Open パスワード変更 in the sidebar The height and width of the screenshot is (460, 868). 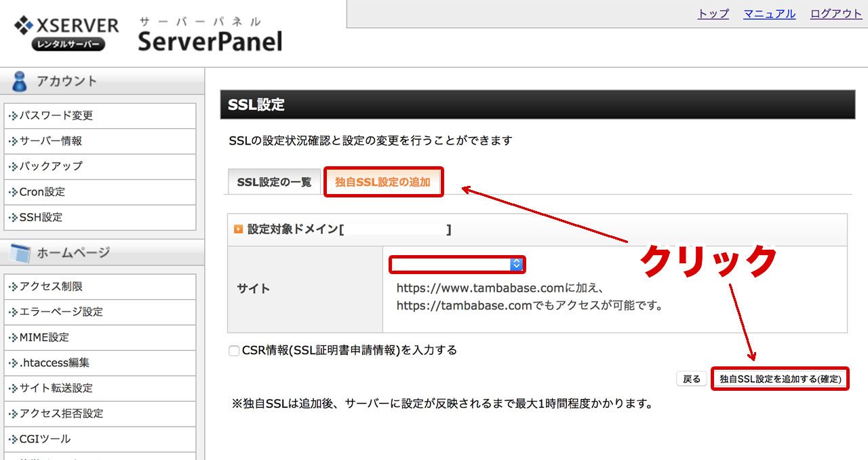click(100, 116)
